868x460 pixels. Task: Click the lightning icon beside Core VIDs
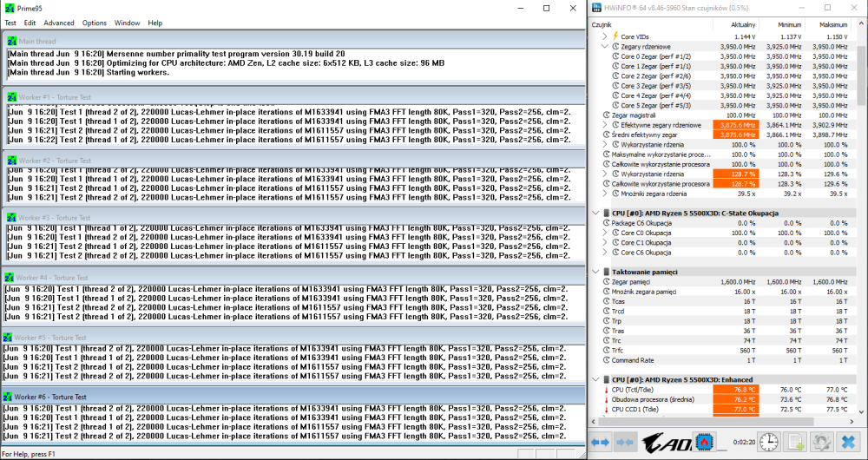[615, 36]
